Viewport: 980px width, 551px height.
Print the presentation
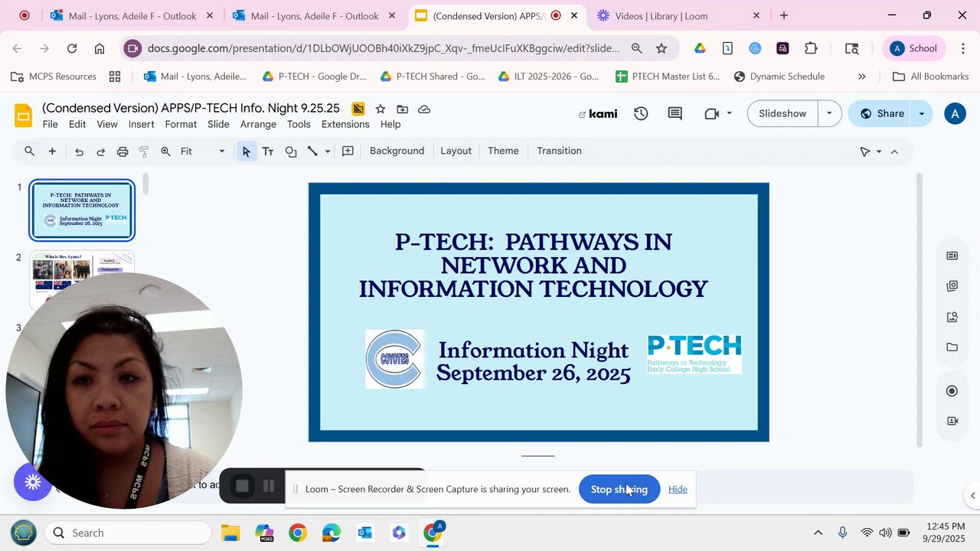pyautogui.click(x=122, y=152)
